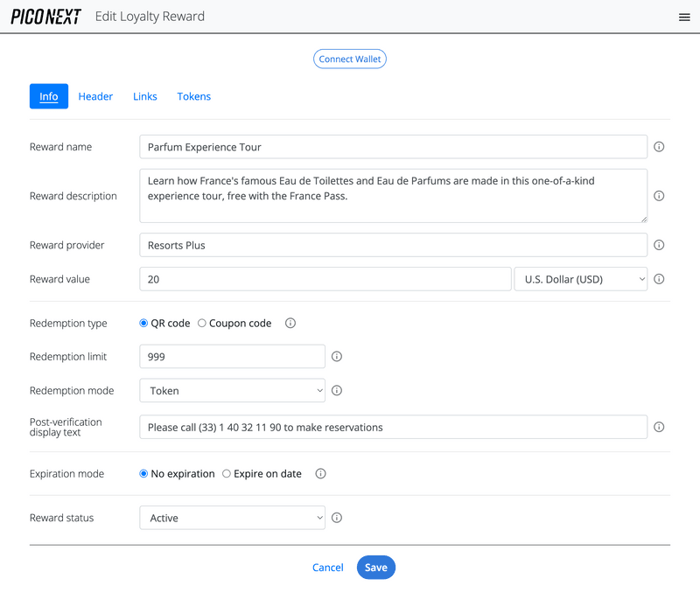Click info icon next to Redemption limit
This screenshot has height=600, width=700.
coord(337,357)
